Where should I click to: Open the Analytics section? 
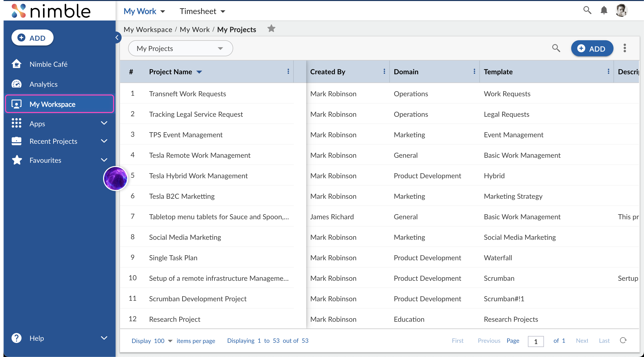[x=44, y=84]
